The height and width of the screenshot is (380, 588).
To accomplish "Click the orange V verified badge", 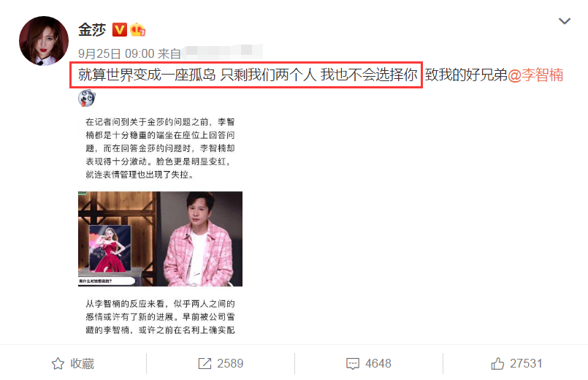I will tap(120, 30).
